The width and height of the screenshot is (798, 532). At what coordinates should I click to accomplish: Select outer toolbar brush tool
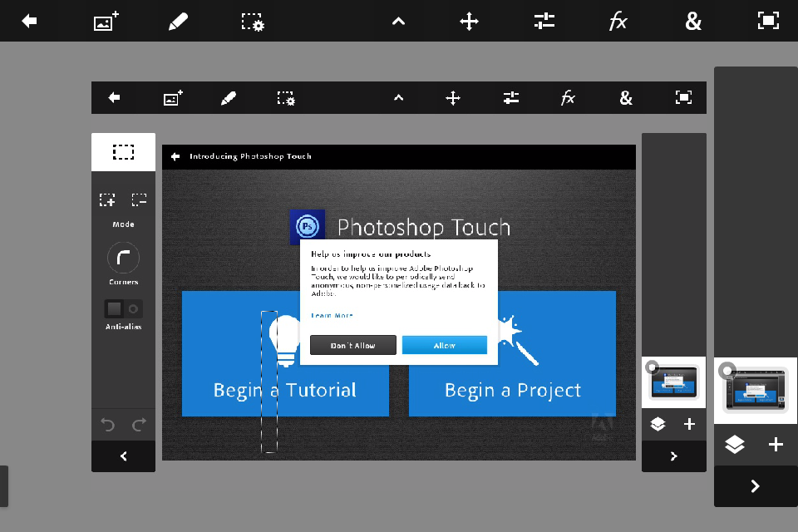[178, 22]
